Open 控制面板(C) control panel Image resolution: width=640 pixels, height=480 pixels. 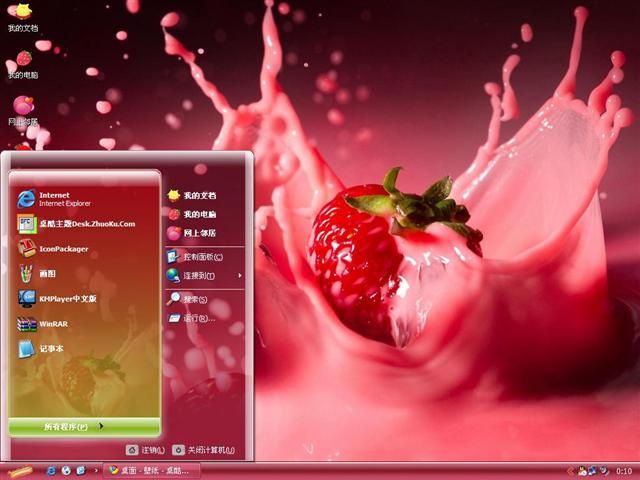click(205, 257)
